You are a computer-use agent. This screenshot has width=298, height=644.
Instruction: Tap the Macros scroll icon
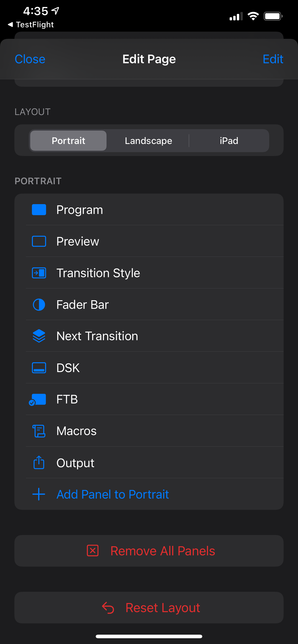click(39, 431)
